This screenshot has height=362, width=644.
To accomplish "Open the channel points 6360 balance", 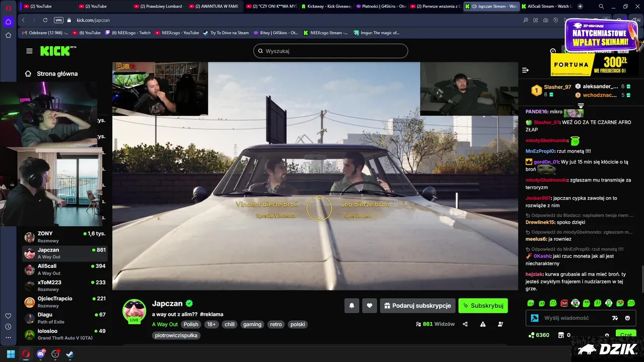I will click(539, 335).
